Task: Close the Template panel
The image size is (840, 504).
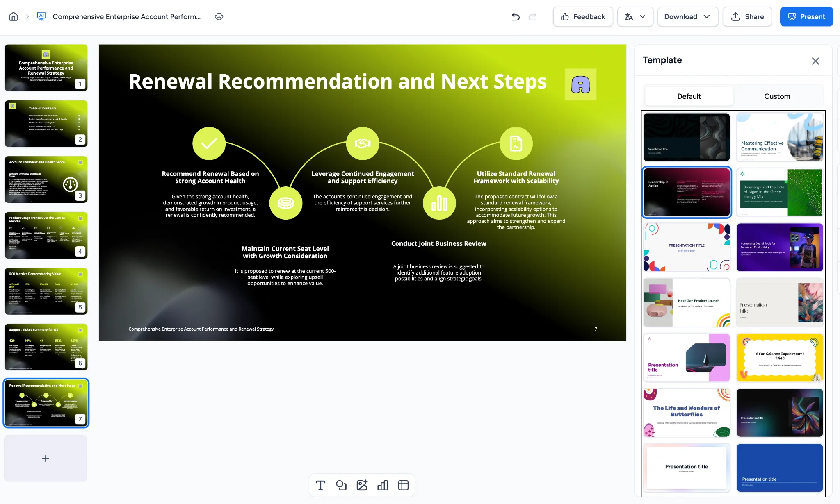Action: 815,61
